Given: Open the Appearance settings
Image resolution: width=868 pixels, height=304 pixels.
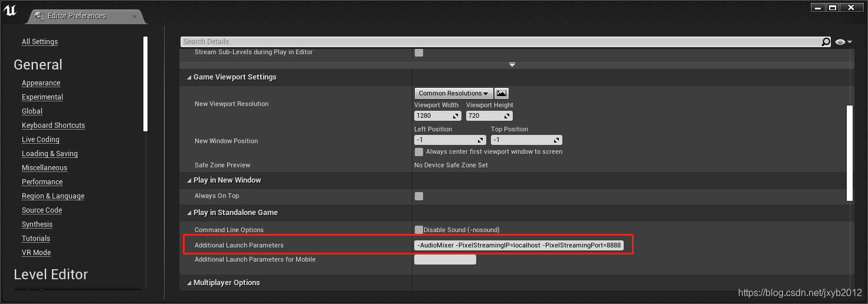Looking at the screenshot, I should [x=41, y=83].
